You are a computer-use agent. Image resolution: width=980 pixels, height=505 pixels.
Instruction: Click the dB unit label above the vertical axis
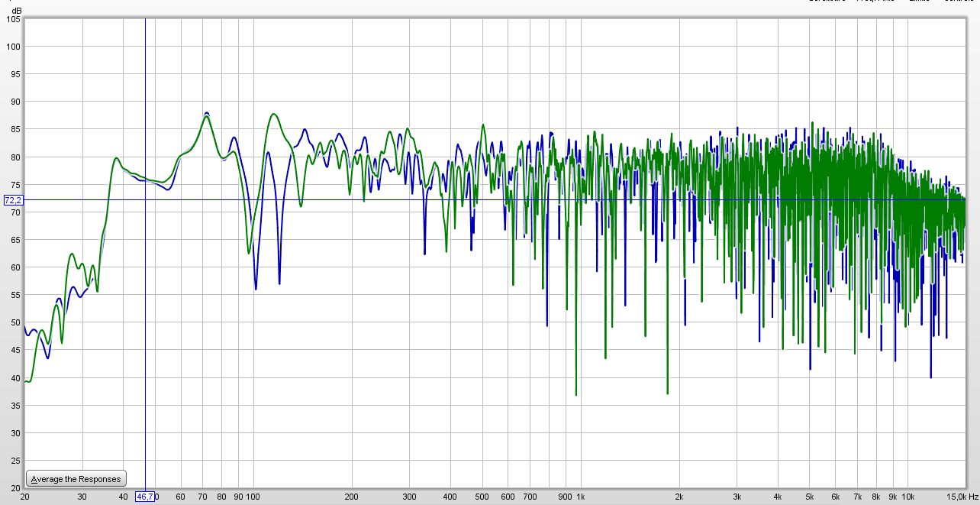pyautogui.click(x=17, y=9)
